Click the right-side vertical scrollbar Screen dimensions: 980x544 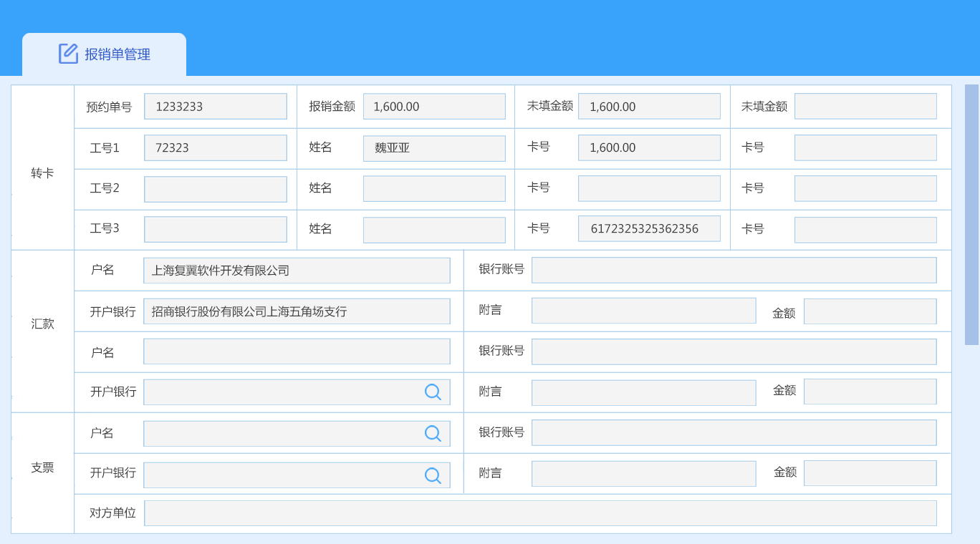971,215
